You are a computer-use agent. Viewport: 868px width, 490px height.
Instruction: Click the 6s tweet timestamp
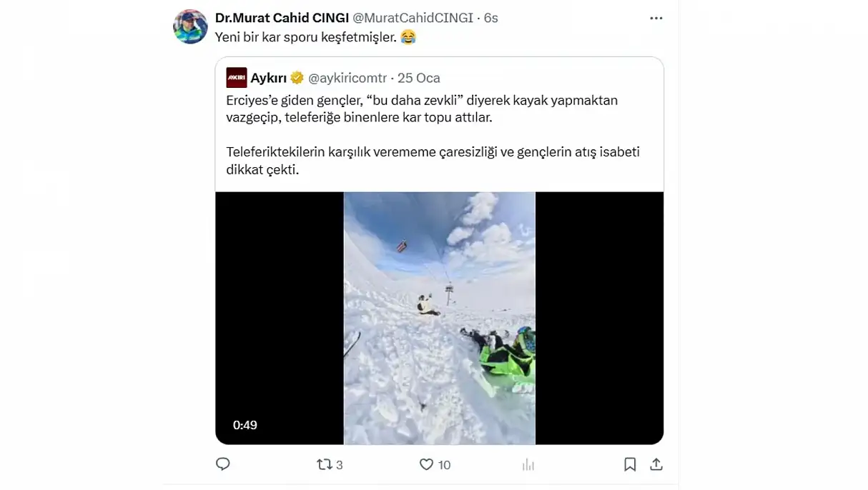point(491,18)
